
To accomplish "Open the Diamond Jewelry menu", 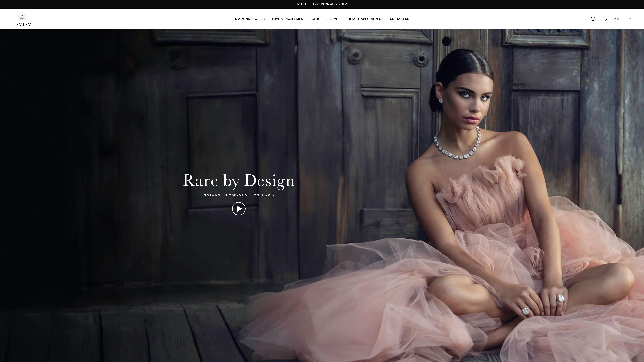I will coord(250,19).
